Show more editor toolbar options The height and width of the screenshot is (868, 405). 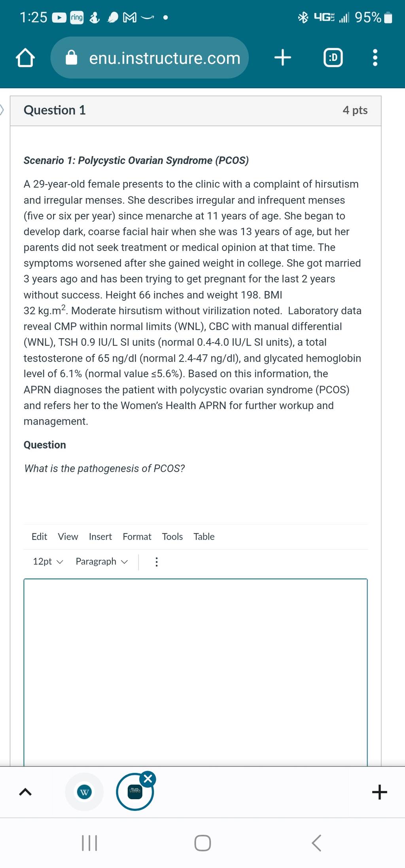(x=157, y=562)
